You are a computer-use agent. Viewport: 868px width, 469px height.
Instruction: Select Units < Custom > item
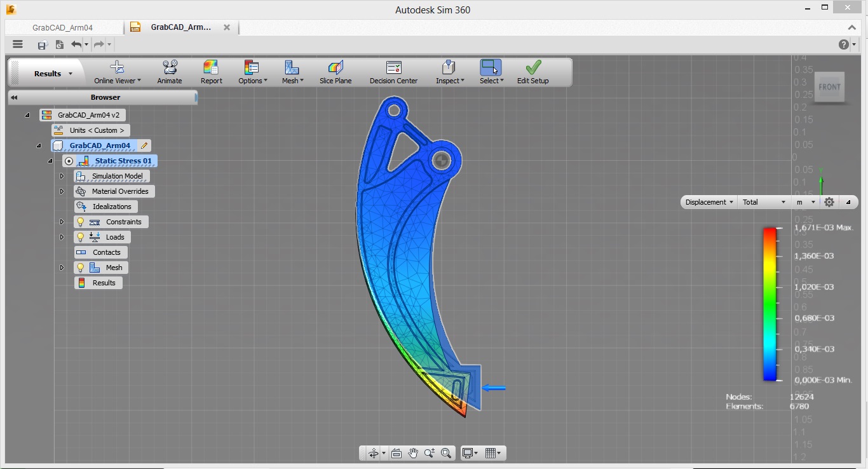pos(91,130)
